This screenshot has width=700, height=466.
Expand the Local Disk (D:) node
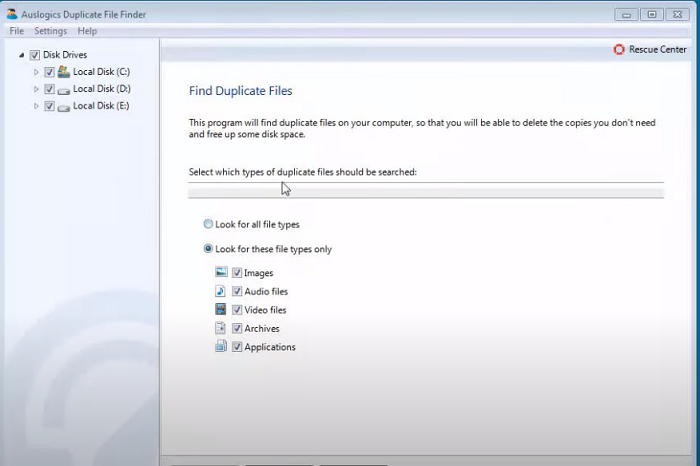36,89
